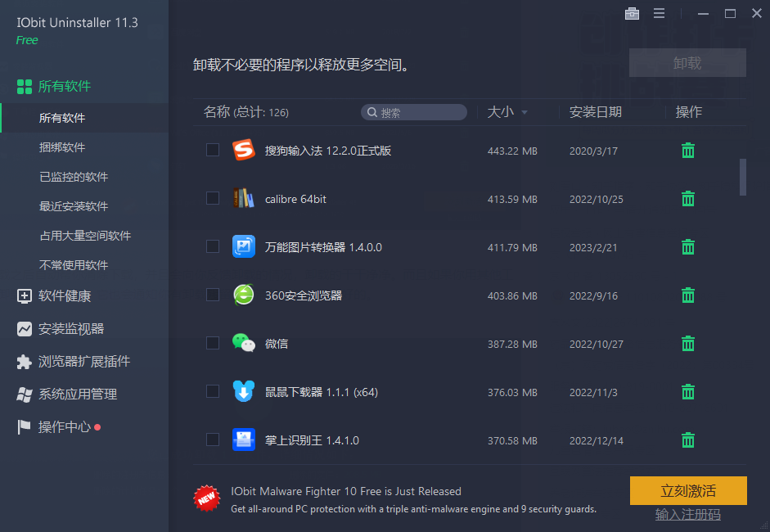Click the 搜狗输入法 app icon

244,150
